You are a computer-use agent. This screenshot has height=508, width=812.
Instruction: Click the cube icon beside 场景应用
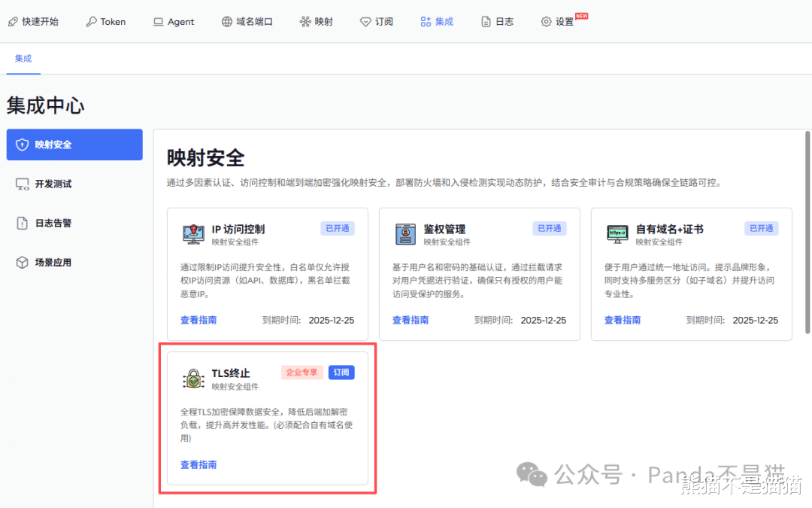22,263
